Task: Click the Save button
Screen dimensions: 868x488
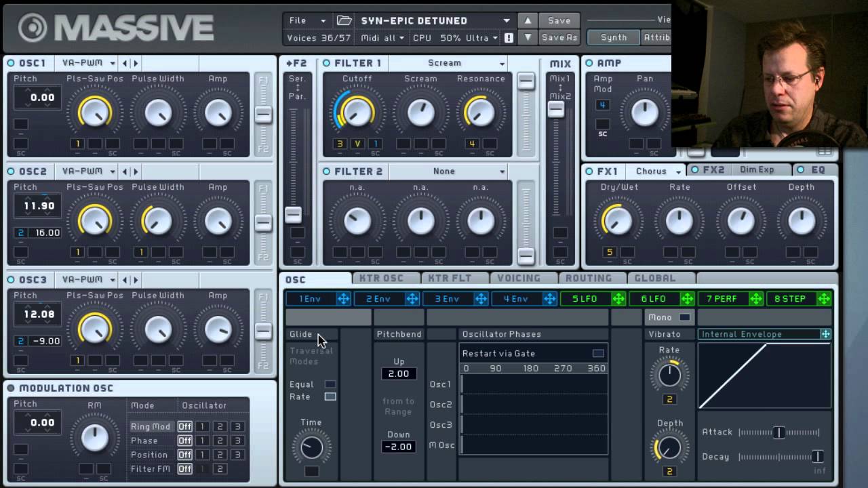Action: (559, 20)
